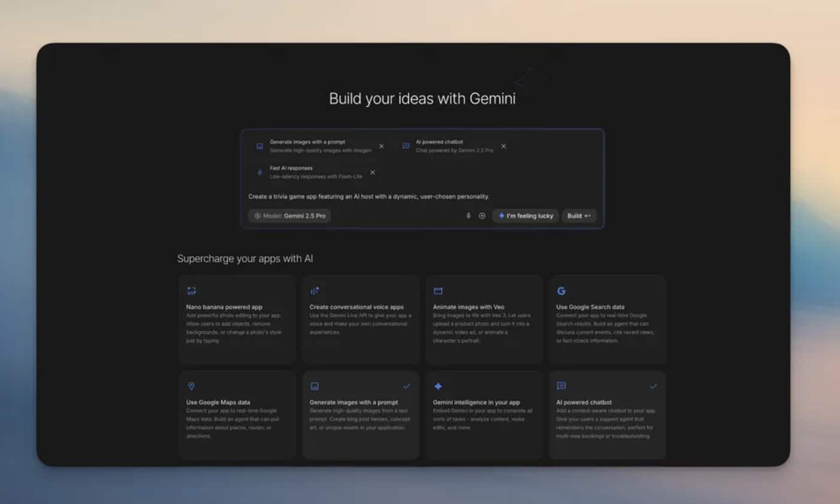Click the Animate images with Veo icon
This screenshot has height=504, width=840.
438,290
